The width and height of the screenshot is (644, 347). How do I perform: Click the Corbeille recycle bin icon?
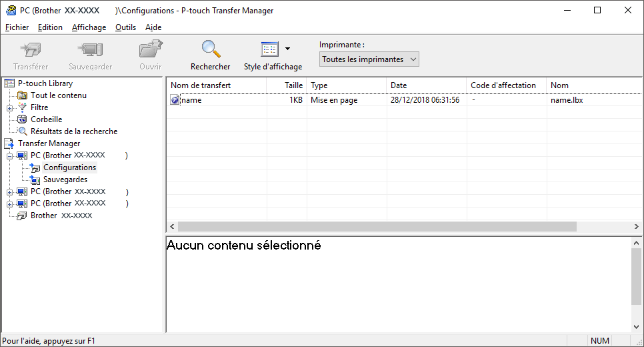pyautogui.click(x=22, y=119)
